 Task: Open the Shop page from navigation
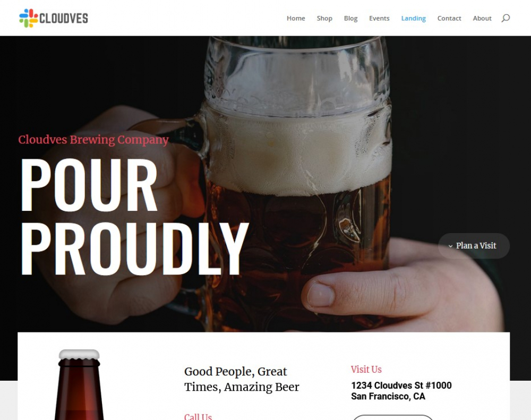324,18
